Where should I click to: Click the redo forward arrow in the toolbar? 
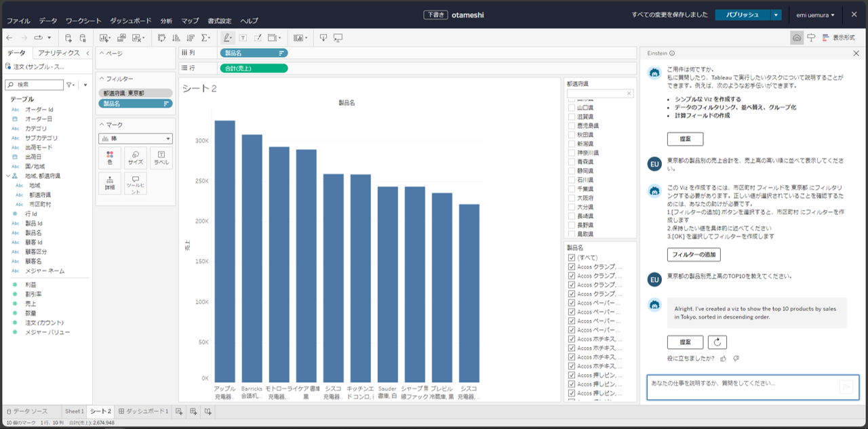pos(24,37)
